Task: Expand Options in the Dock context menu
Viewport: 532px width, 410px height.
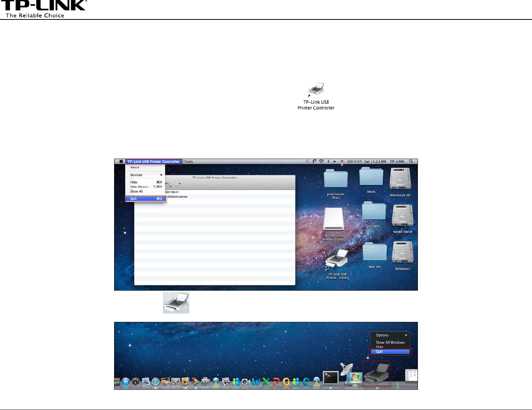Action: [x=390, y=335]
